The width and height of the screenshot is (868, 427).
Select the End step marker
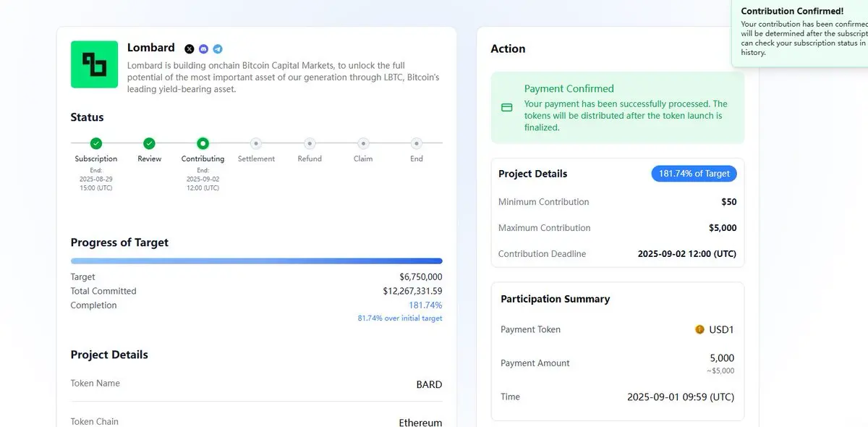coord(417,143)
